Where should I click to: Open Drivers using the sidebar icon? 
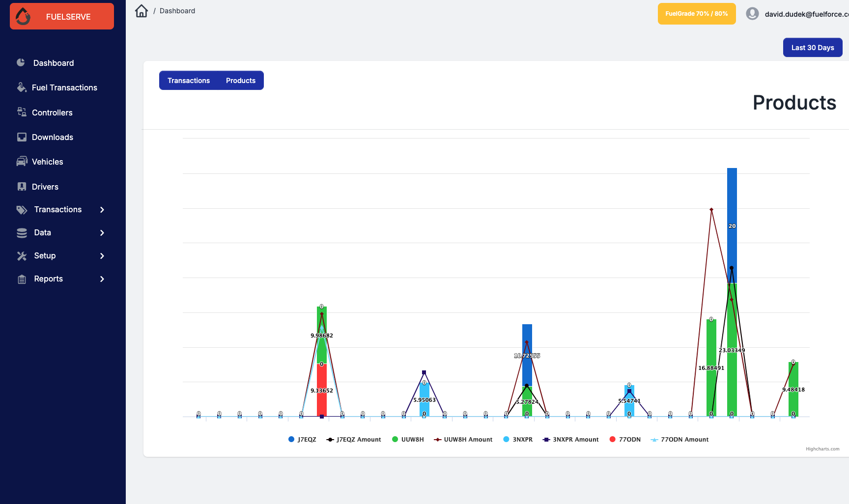[21, 186]
